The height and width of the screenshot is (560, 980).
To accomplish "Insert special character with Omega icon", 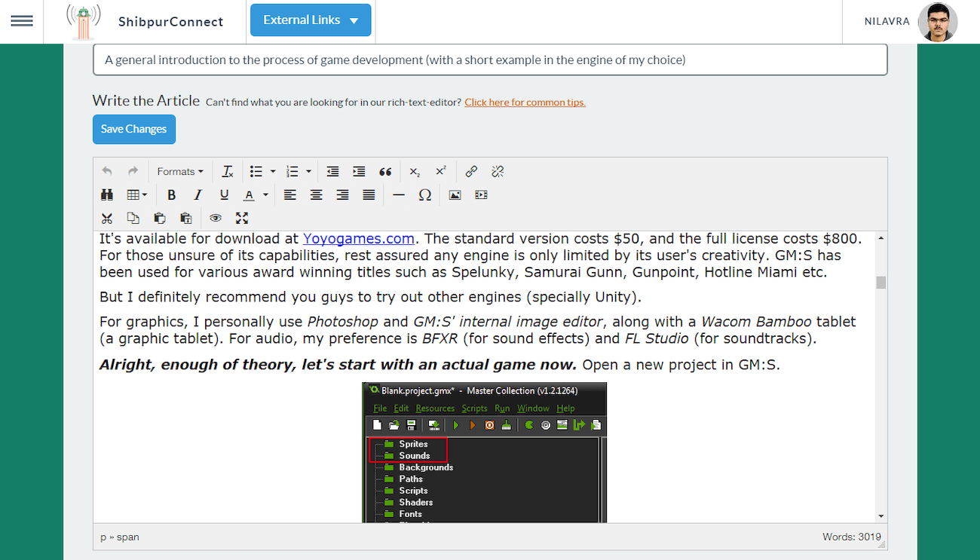I will click(x=425, y=195).
